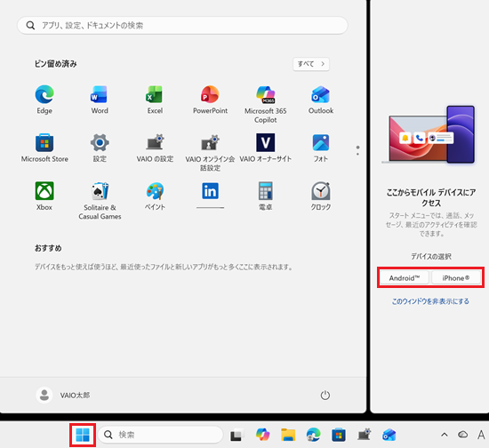Open VAIO settings from the taskbar
The width and height of the screenshot is (489, 448).
(364, 435)
